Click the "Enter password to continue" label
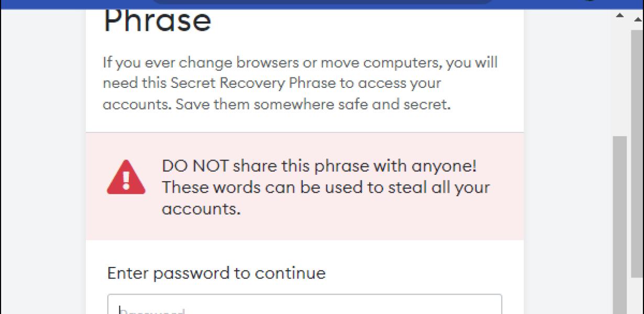This screenshot has width=644, height=314. click(x=216, y=273)
